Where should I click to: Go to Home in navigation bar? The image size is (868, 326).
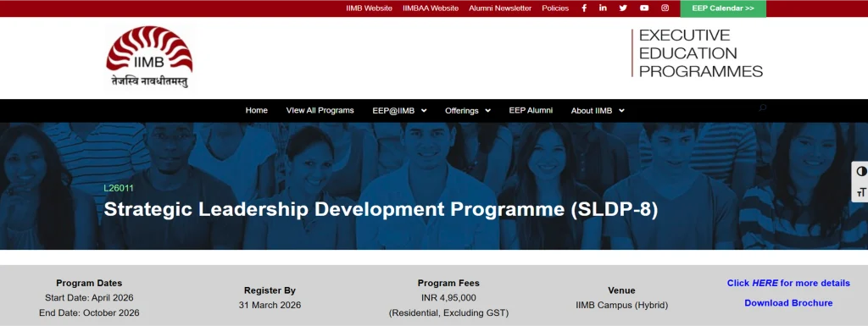click(x=256, y=111)
